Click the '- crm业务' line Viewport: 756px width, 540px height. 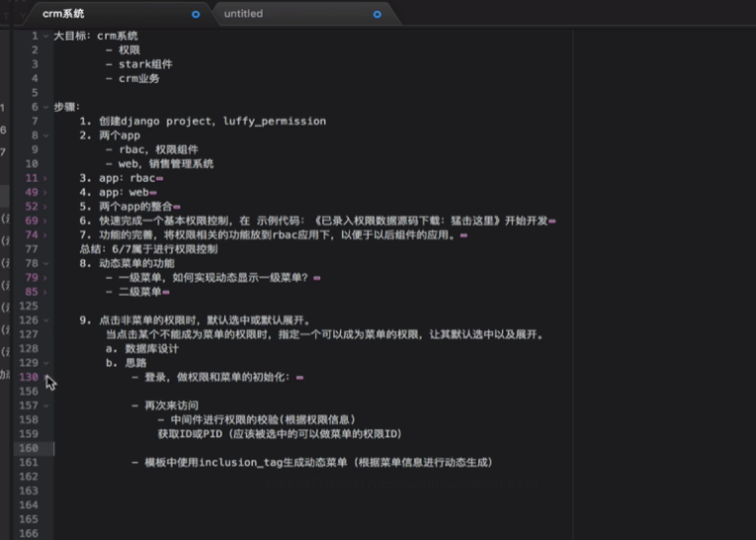pos(132,79)
